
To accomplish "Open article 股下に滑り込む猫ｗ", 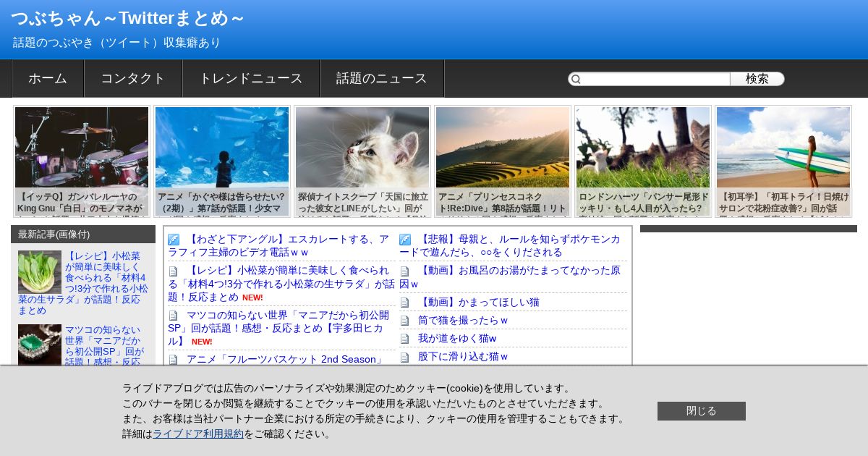I will 463,356.
